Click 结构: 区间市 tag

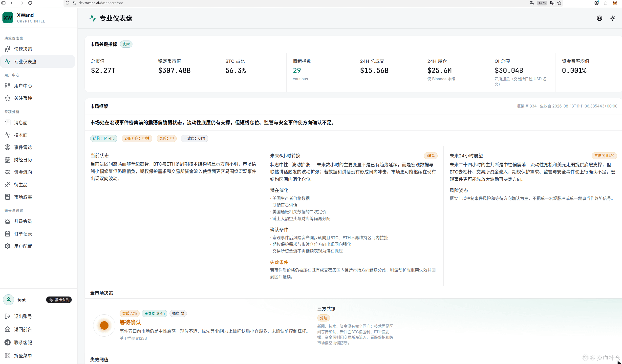pyautogui.click(x=104, y=138)
